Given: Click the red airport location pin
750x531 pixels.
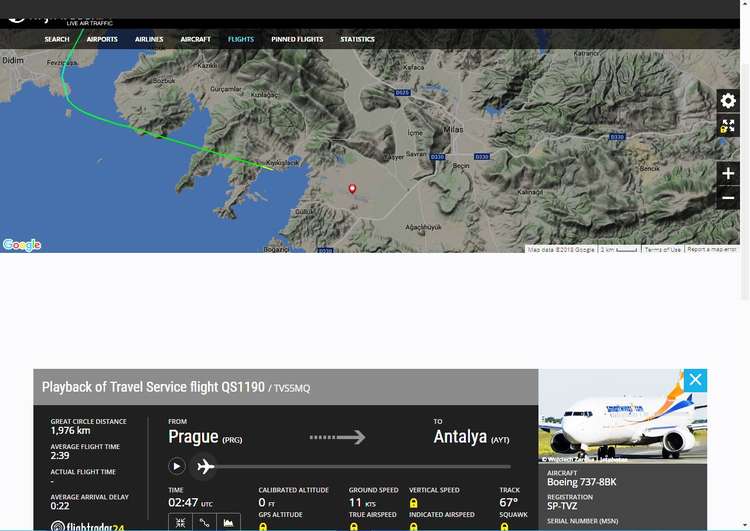Looking at the screenshot, I should coord(353,189).
